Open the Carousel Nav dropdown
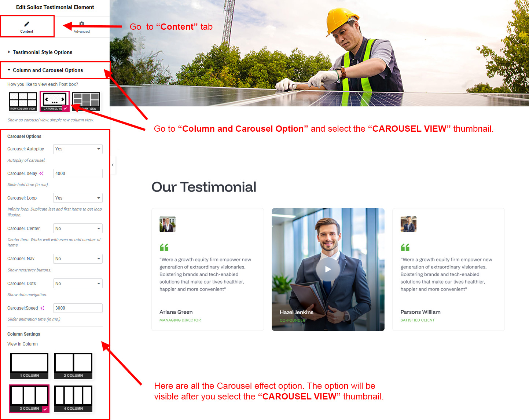 (x=78, y=259)
